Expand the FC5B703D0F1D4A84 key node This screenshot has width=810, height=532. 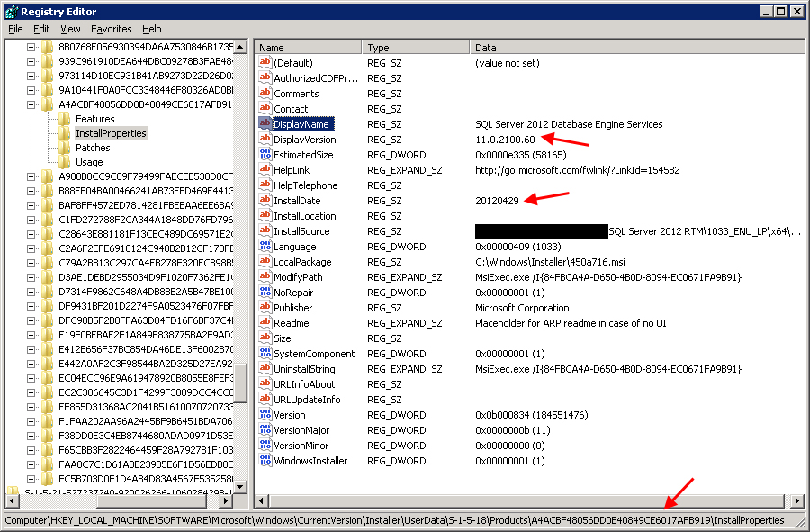pyautogui.click(x=31, y=479)
